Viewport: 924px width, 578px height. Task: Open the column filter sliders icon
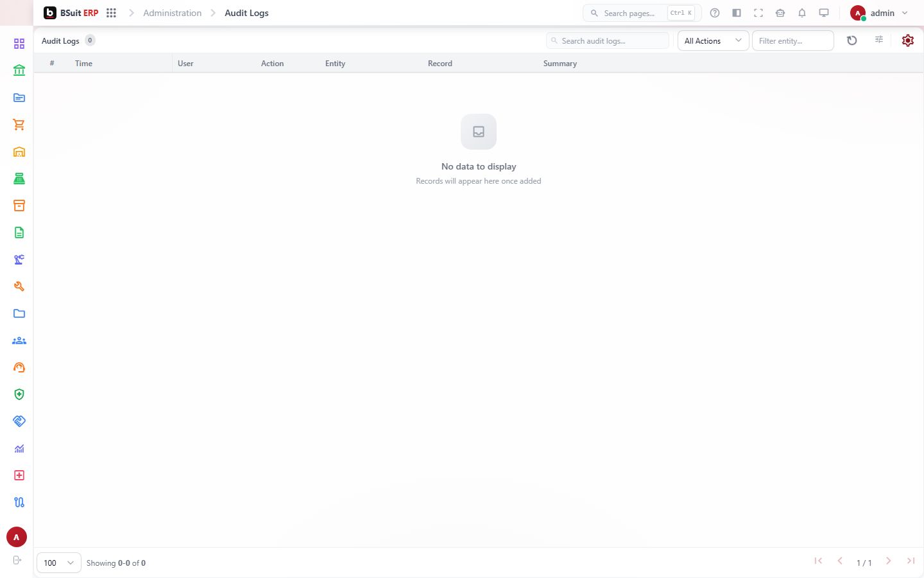879,40
